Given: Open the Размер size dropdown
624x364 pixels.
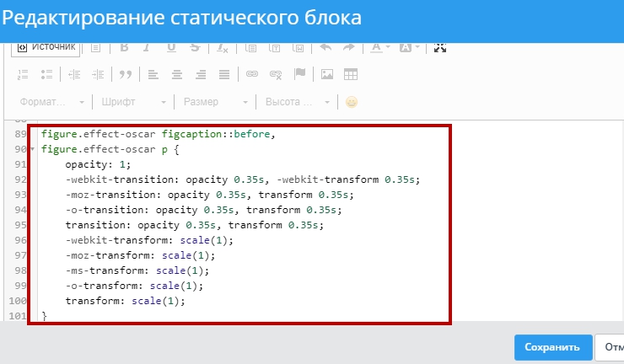Looking at the screenshot, I should 214,102.
